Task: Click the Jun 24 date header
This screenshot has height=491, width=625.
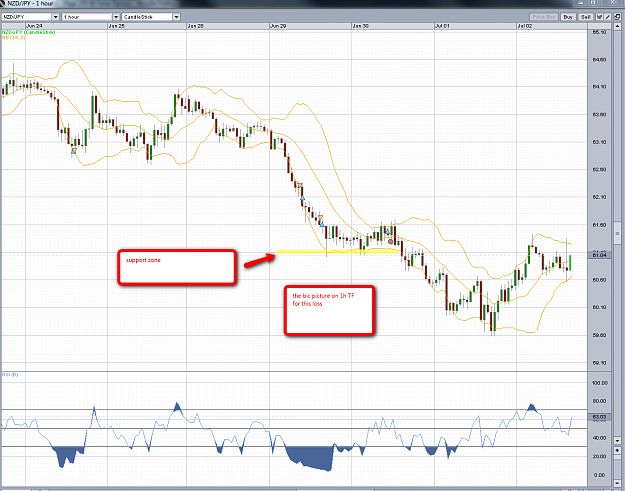Action: pos(34,26)
